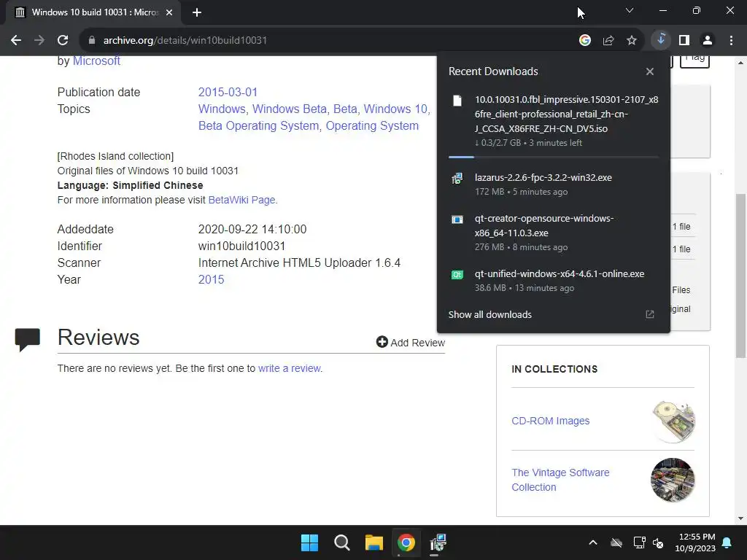Click the taskbar clock and date
This screenshot has width=747, height=560.
pyautogui.click(x=695, y=542)
